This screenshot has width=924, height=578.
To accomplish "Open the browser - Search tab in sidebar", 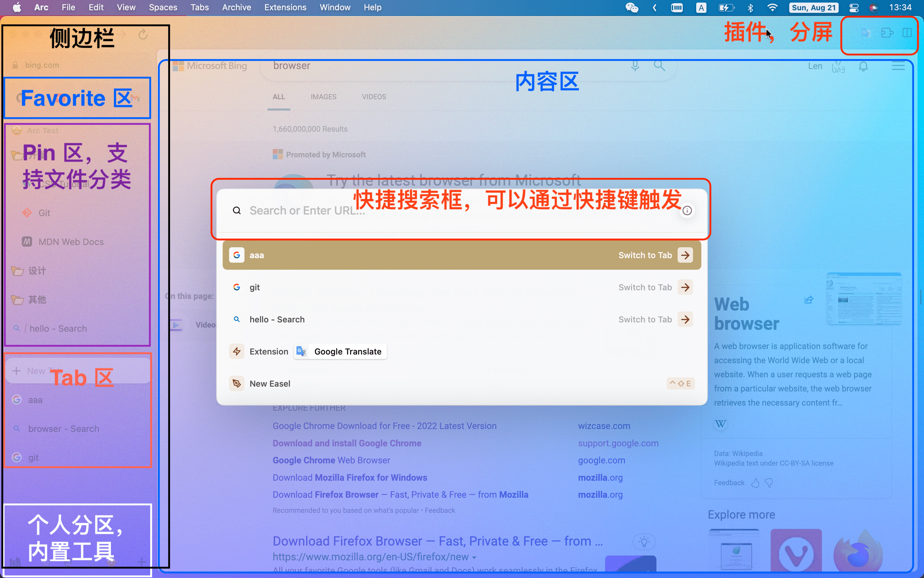I will (x=78, y=429).
